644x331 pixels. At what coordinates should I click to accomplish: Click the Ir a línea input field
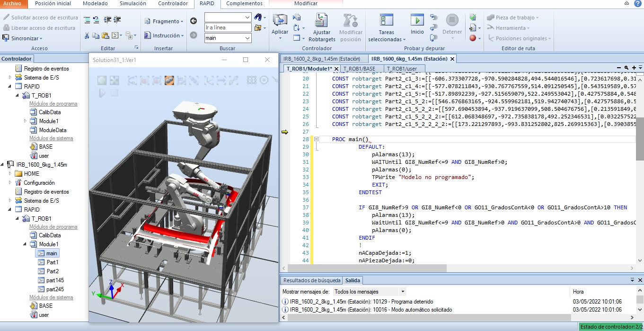[x=227, y=27]
